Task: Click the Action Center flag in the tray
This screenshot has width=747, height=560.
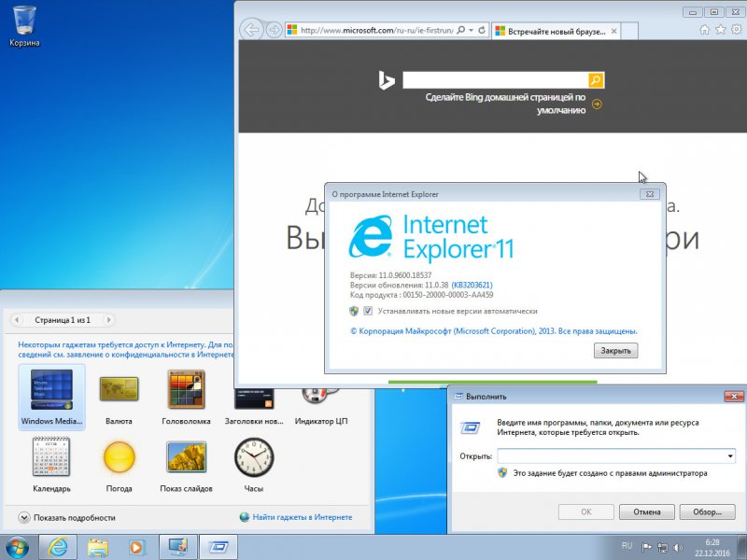Action: (646, 547)
